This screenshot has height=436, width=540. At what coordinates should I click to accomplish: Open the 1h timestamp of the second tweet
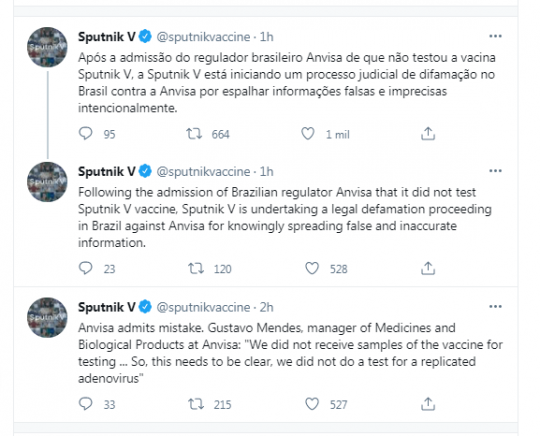267,171
